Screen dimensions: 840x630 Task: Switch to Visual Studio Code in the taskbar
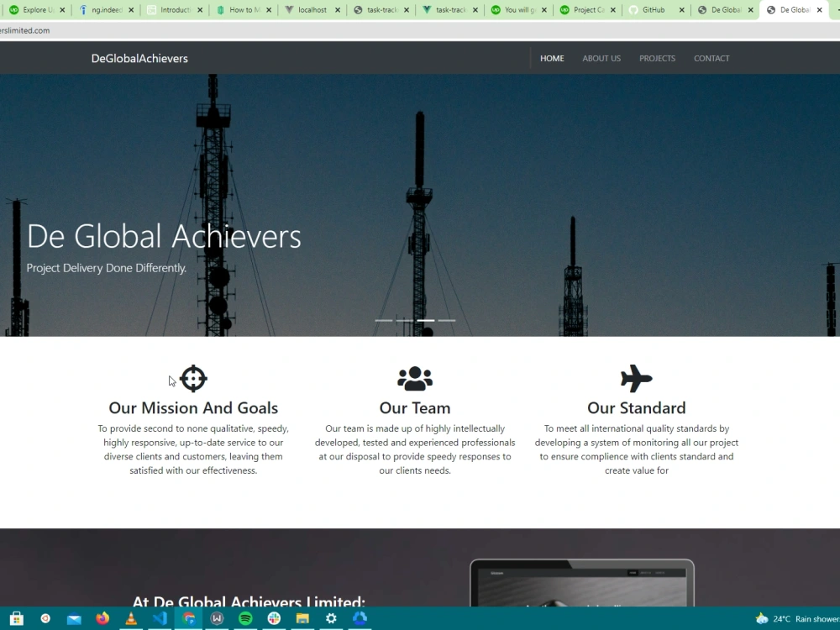(160, 618)
